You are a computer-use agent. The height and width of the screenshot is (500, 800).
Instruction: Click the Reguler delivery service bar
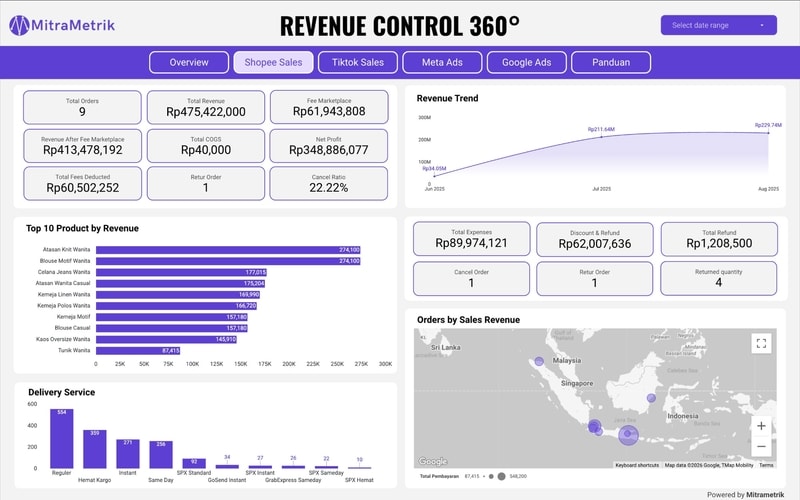point(62,439)
